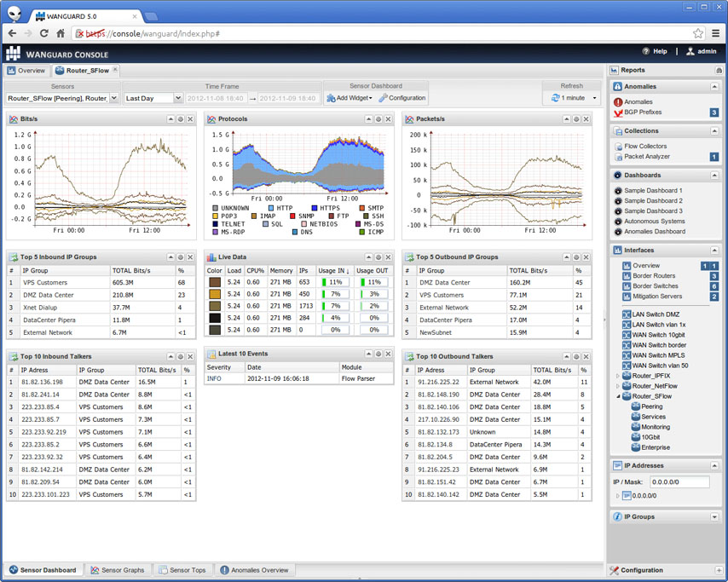Open settings gear of the Packets/s widget
The height and width of the screenshot is (582, 728).
coord(576,119)
